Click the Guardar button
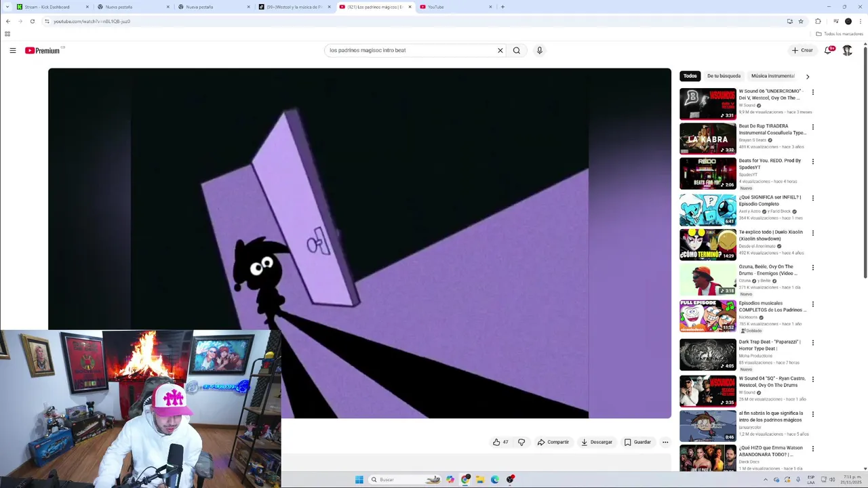The width and height of the screenshot is (868, 488). (x=637, y=442)
